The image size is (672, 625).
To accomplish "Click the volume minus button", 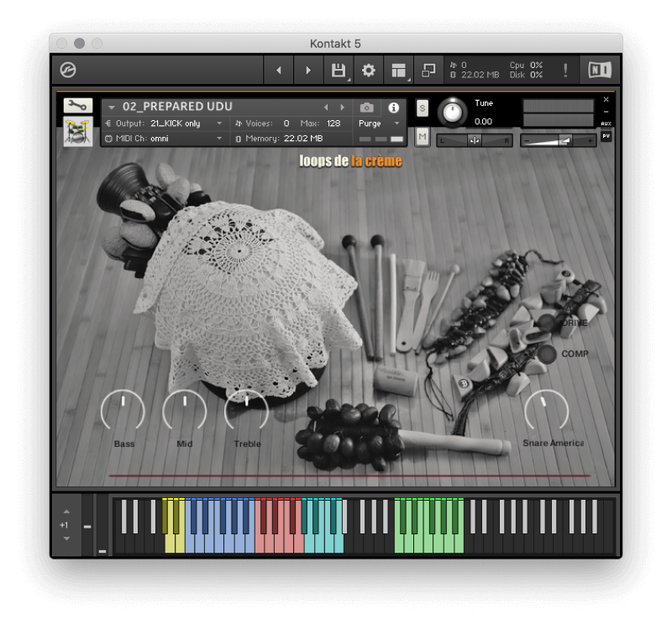I will (528, 140).
